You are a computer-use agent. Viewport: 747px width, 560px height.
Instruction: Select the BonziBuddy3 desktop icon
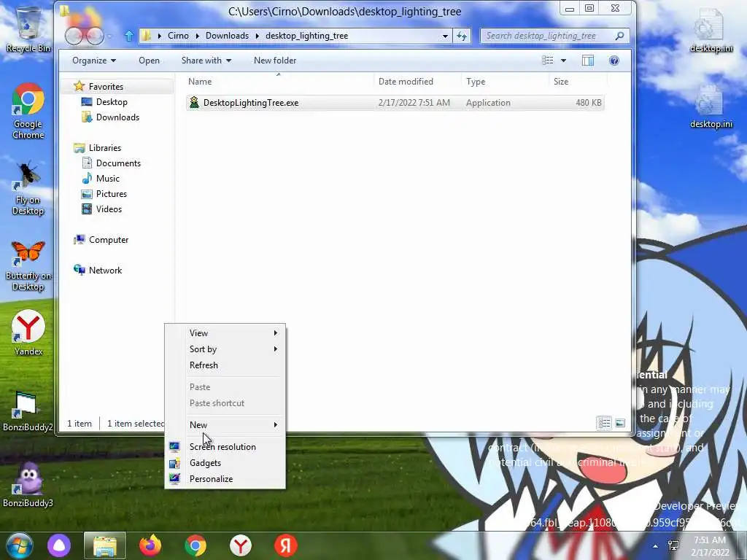tap(28, 484)
